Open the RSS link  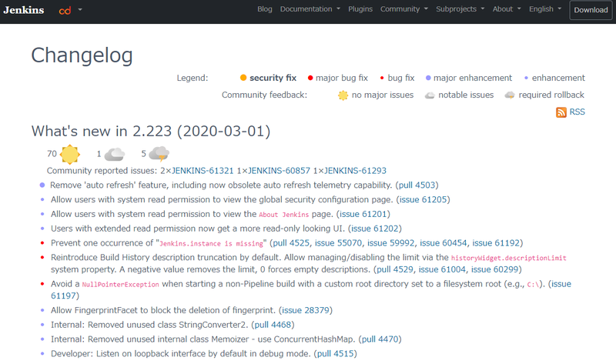[x=577, y=112]
